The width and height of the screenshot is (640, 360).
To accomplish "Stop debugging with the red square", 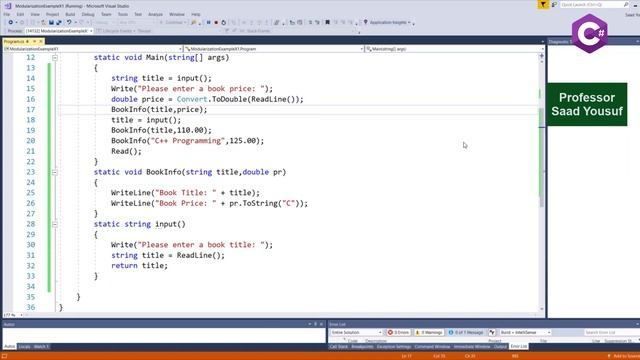I will click(216, 22).
